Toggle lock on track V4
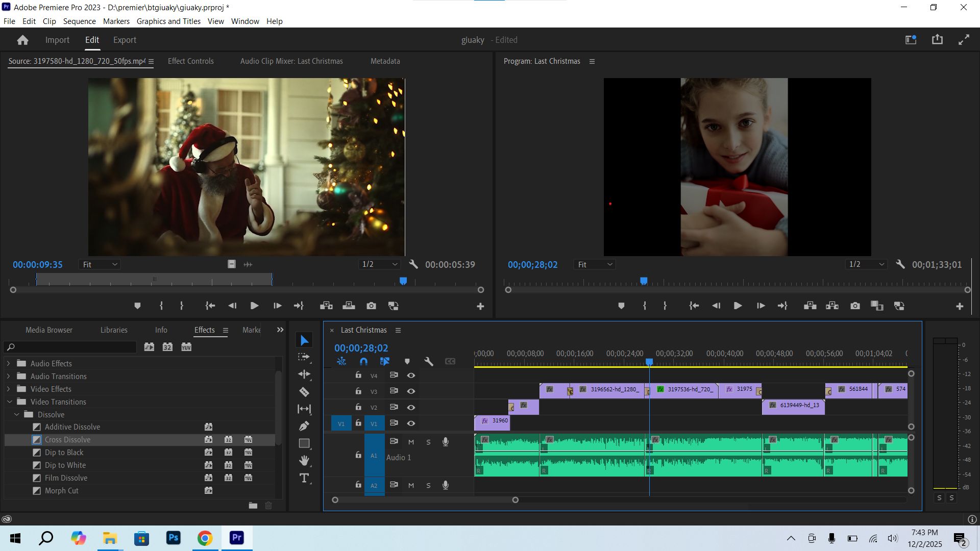This screenshot has width=980, height=551. (358, 375)
